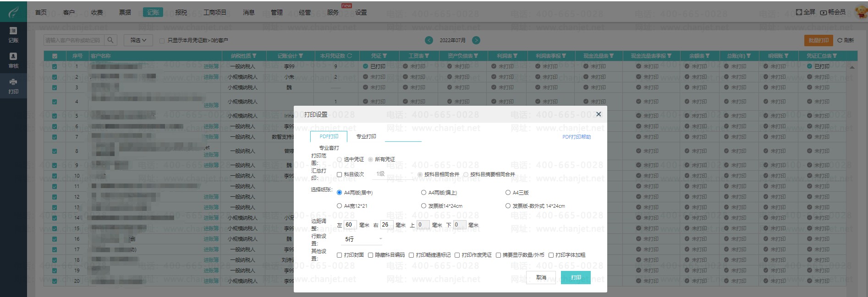The width and height of the screenshot is (868, 297).
Task: Select the A4三版 paper option
Action: (508, 193)
